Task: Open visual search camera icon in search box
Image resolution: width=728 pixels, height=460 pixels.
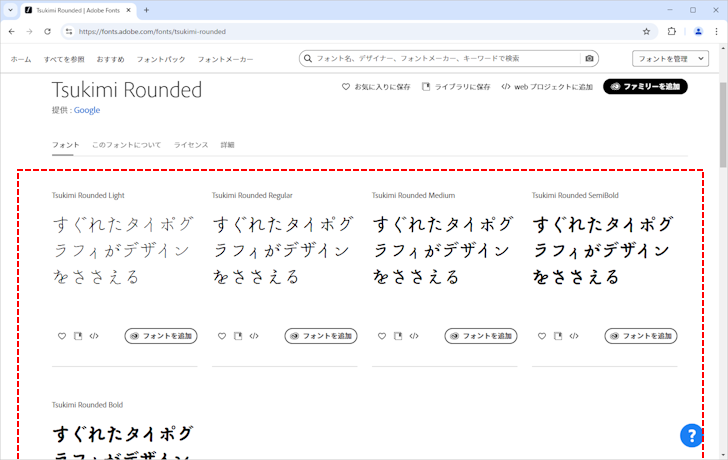Action: pos(589,58)
